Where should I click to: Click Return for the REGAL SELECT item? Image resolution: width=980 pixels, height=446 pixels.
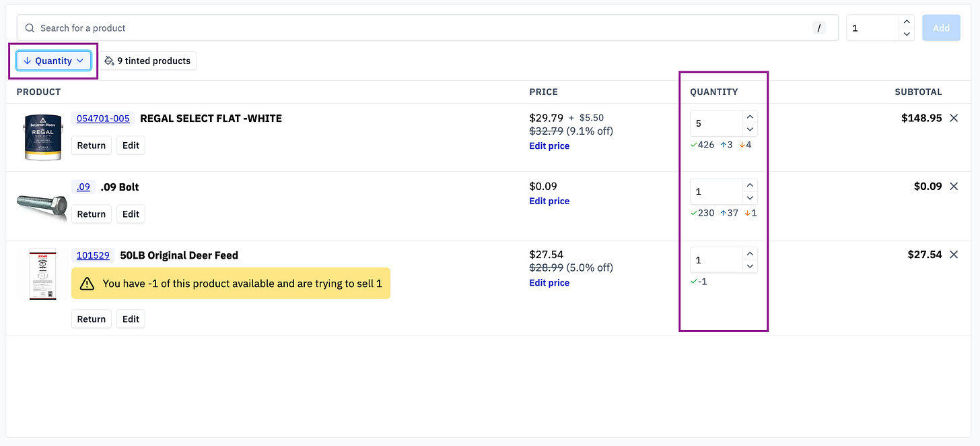92,146
